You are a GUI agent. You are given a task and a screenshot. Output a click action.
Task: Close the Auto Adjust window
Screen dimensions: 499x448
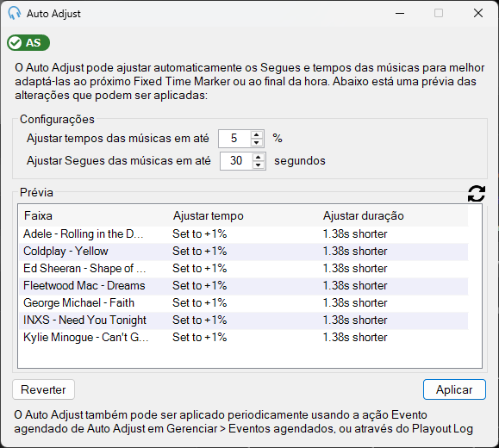[478, 14]
